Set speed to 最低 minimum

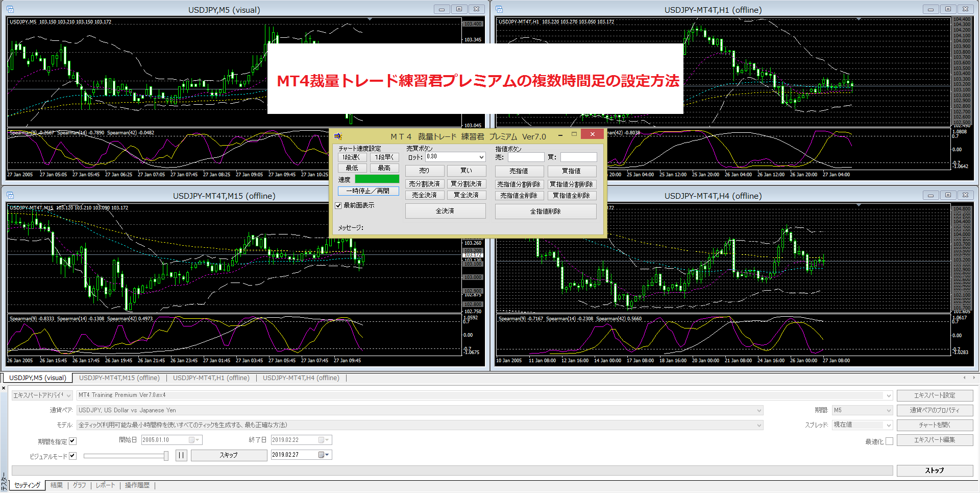click(352, 168)
